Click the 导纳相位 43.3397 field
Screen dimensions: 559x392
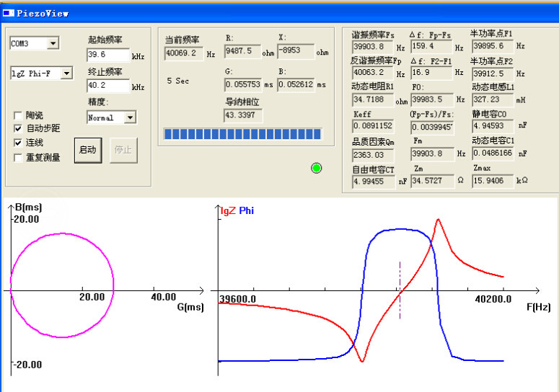[x=243, y=115]
